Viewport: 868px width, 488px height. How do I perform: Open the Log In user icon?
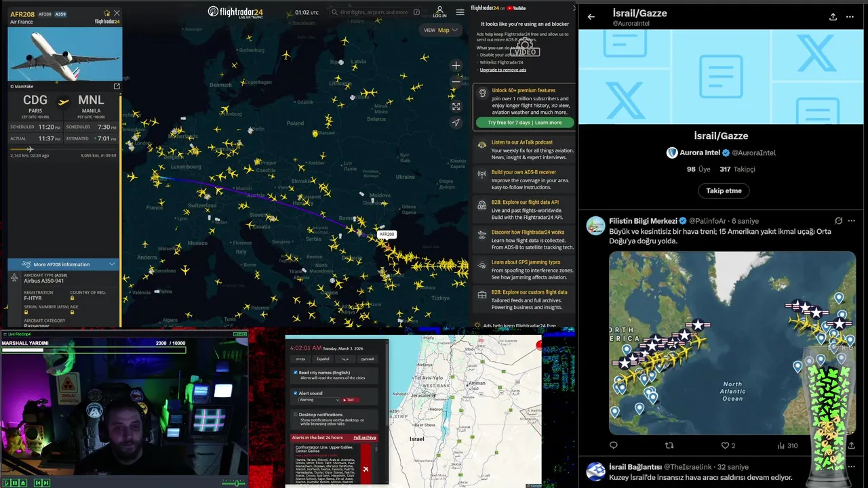tap(439, 12)
